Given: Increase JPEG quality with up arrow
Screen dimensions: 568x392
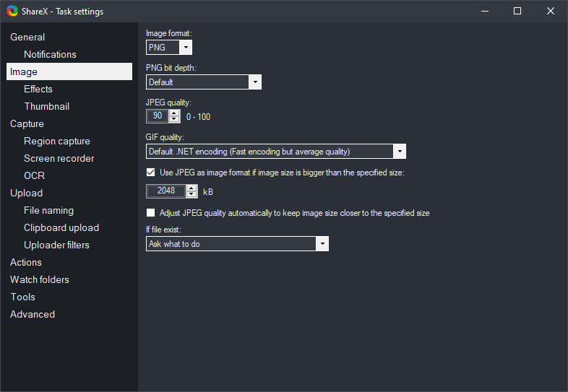Looking at the screenshot, I should [x=173, y=113].
